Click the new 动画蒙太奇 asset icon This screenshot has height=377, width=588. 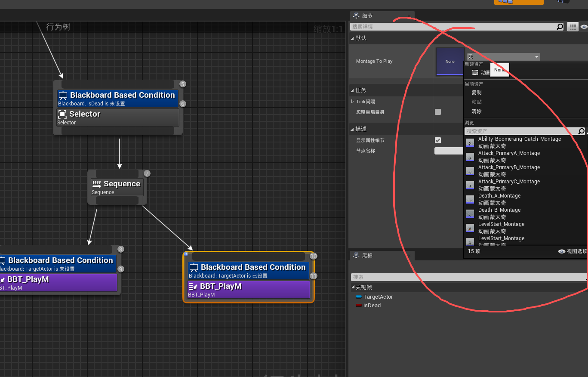(x=475, y=73)
